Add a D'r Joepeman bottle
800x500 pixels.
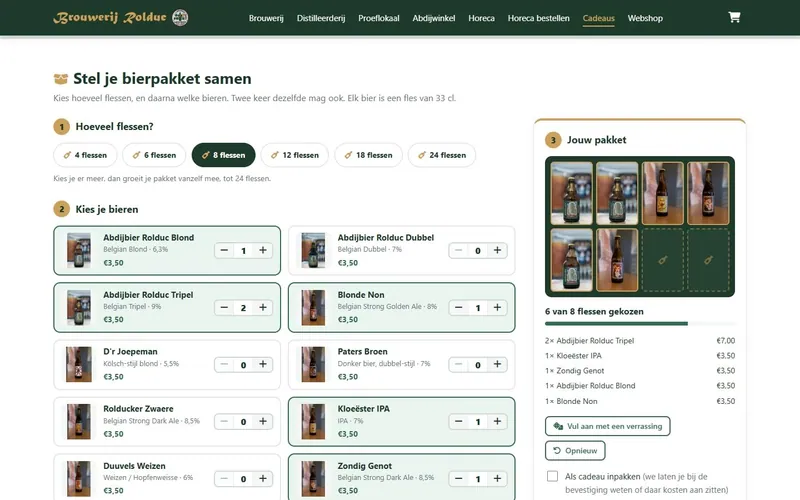[x=263, y=364]
